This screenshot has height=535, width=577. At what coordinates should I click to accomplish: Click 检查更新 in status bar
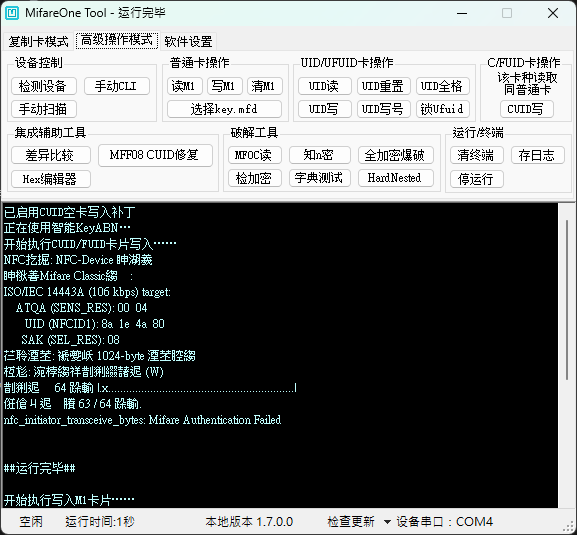tap(351, 522)
